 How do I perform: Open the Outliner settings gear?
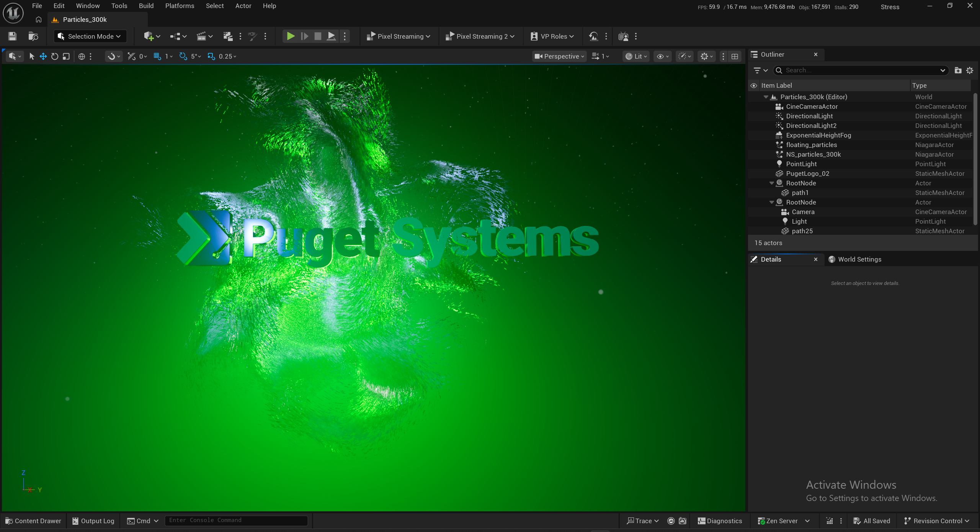coord(970,70)
